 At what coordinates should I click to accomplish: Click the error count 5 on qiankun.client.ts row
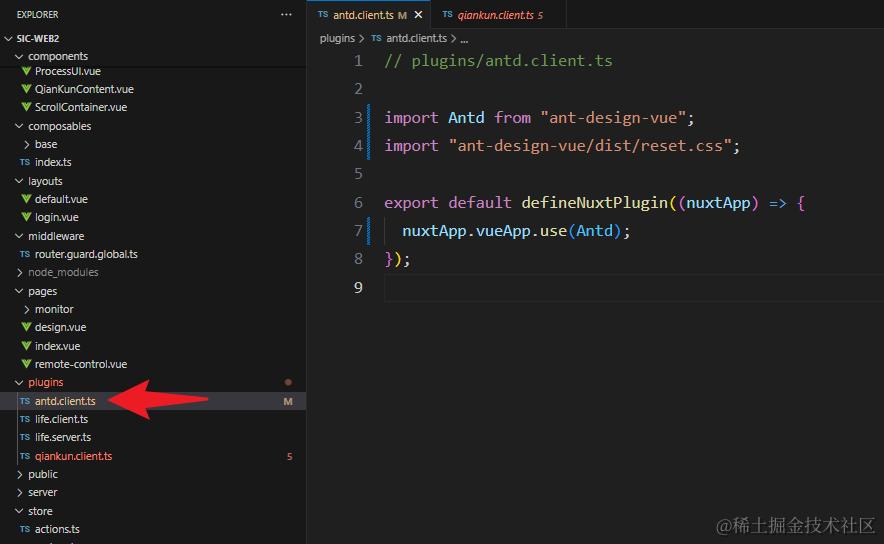(289, 457)
